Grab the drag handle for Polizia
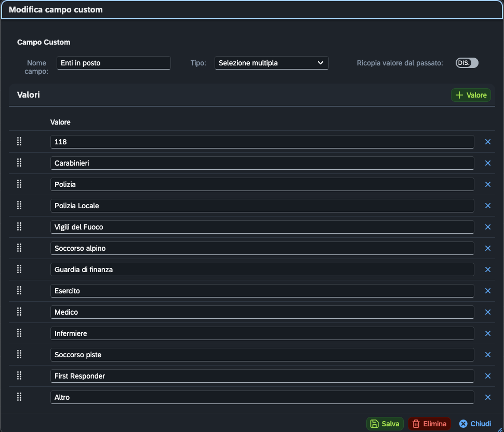504x432 pixels. click(x=19, y=184)
